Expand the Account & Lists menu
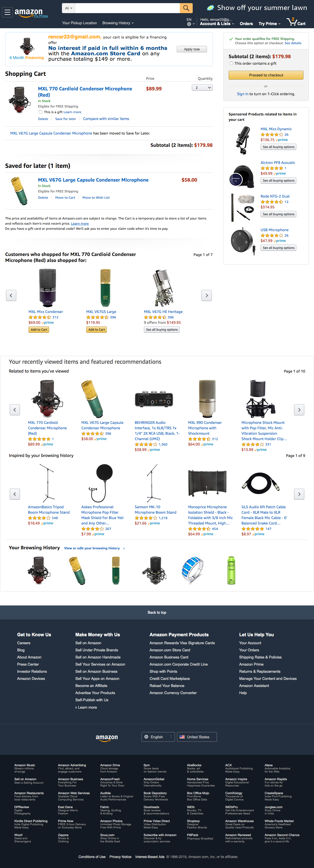Image resolution: width=314 pixels, height=868 pixels. coord(217,24)
